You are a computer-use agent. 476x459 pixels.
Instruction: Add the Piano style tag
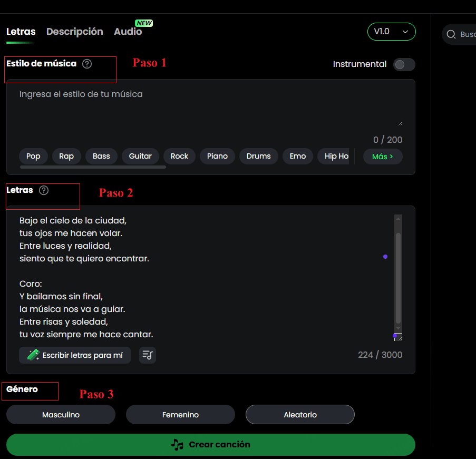217,157
